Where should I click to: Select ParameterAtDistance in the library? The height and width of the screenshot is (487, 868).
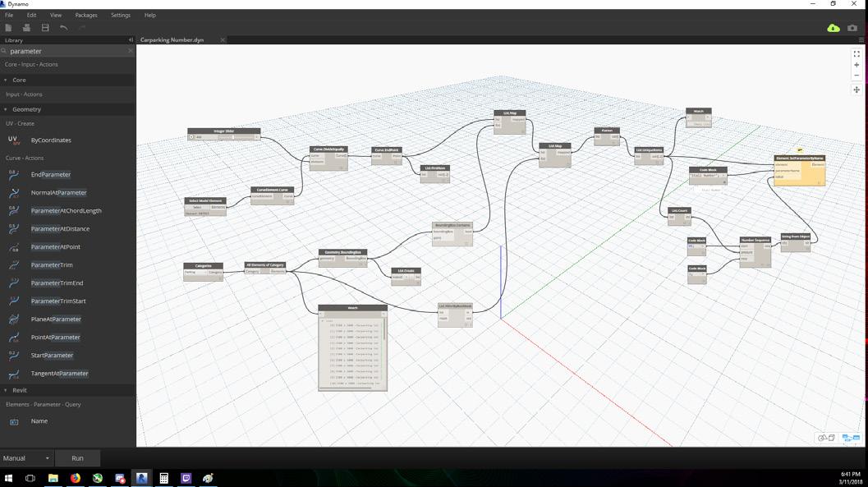click(60, 228)
